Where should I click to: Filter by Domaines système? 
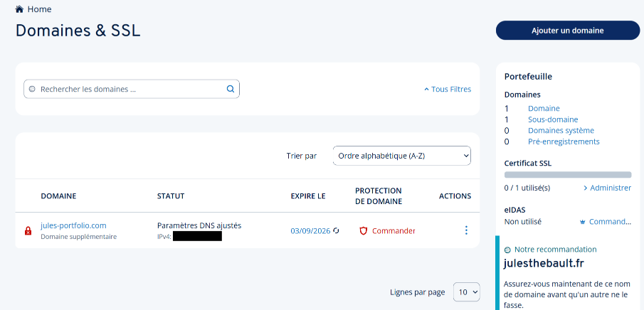(560, 131)
